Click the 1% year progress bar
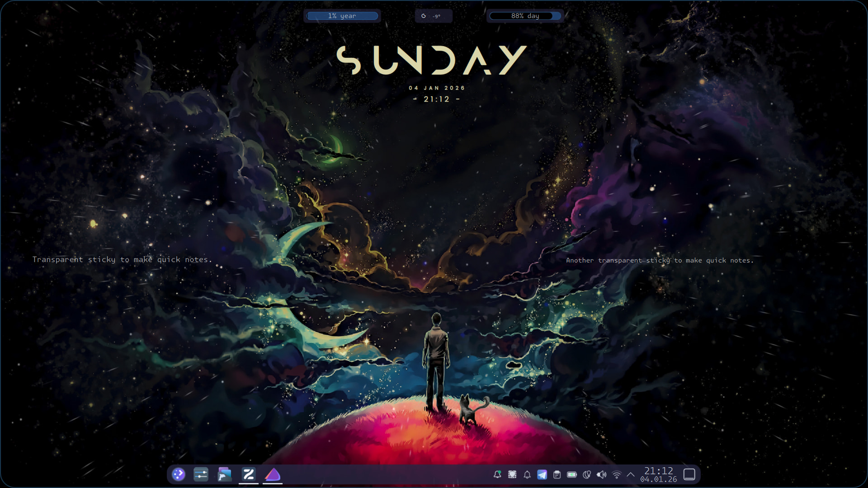868x488 pixels. tap(342, 16)
